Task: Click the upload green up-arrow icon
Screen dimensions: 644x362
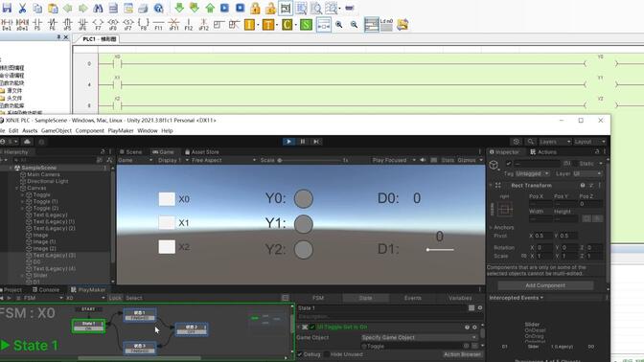Action: coord(210,8)
